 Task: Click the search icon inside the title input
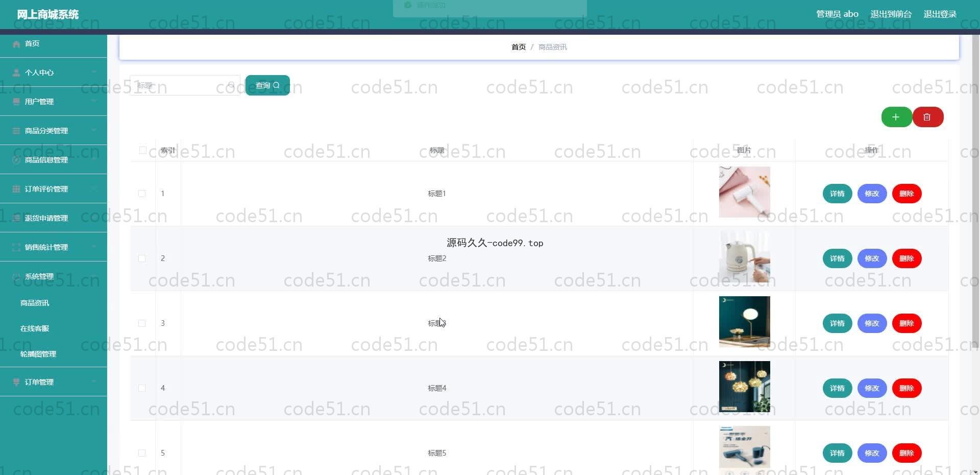click(231, 85)
